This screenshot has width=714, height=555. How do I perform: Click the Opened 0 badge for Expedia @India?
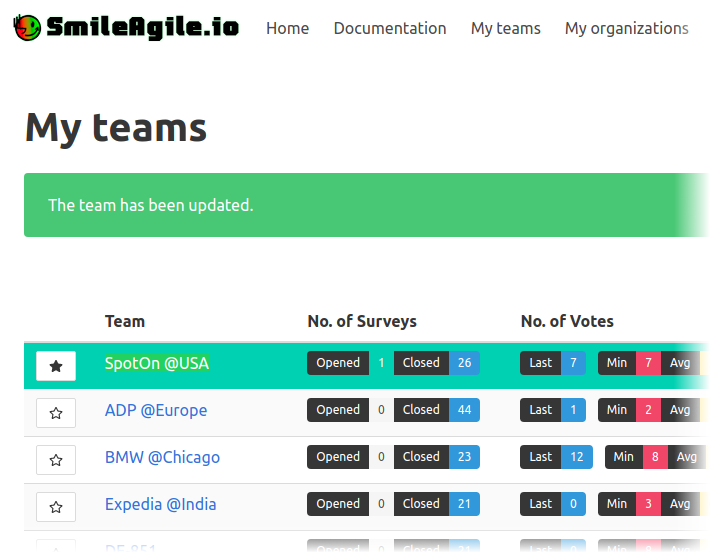coord(350,504)
